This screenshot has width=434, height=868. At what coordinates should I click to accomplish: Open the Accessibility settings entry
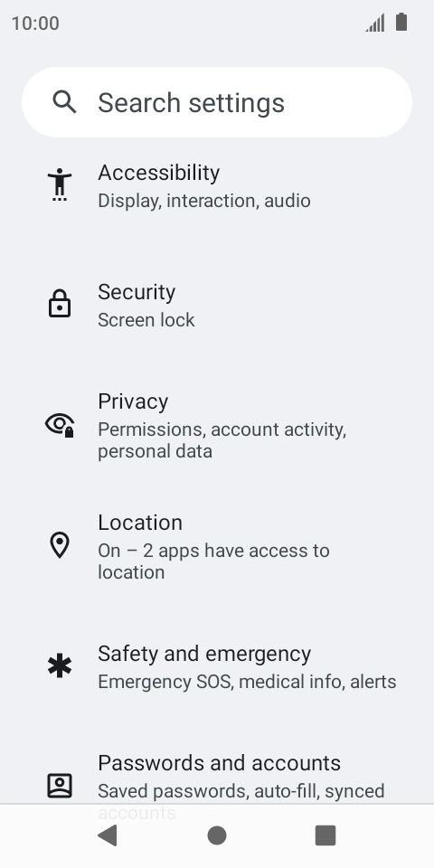[x=217, y=185]
